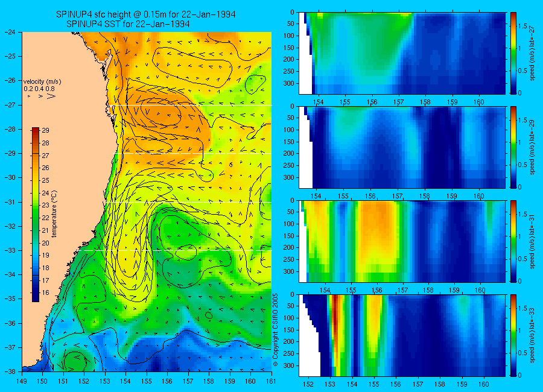Click the 154 longitude label under the lat=-31 panel
543x392 pixels.
tap(325, 290)
